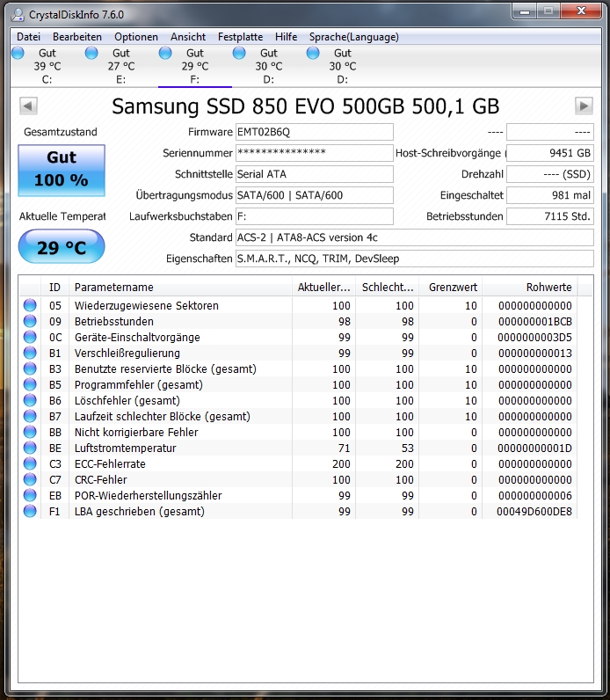Click the blue orb of row F1
This screenshot has height=700, width=610.
pos(30,511)
